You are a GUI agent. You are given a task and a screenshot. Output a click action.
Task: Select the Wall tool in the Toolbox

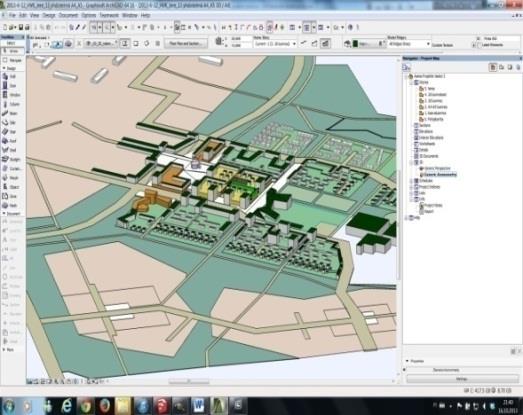click(x=12, y=76)
